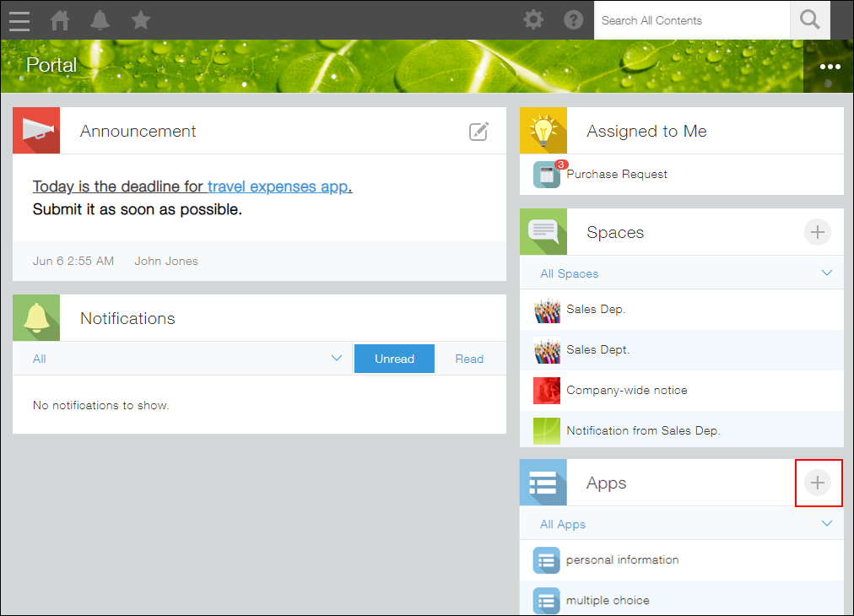Viewport: 854px width, 616px height.
Task: Expand the All Spaces dropdown
Action: pyautogui.click(x=826, y=273)
